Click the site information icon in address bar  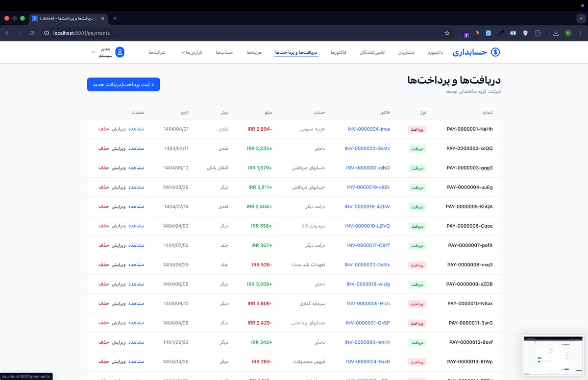point(47,33)
